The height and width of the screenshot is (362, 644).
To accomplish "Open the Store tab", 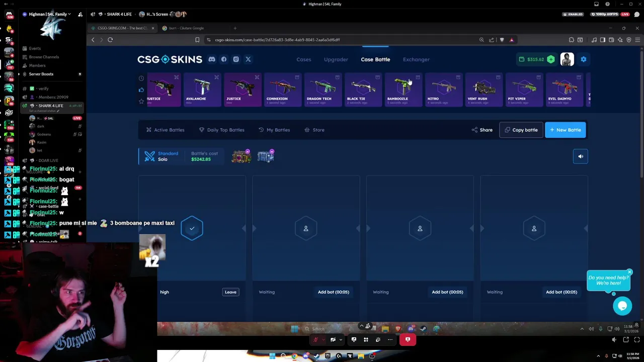I will pyautogui.click(x=314, y=130).
